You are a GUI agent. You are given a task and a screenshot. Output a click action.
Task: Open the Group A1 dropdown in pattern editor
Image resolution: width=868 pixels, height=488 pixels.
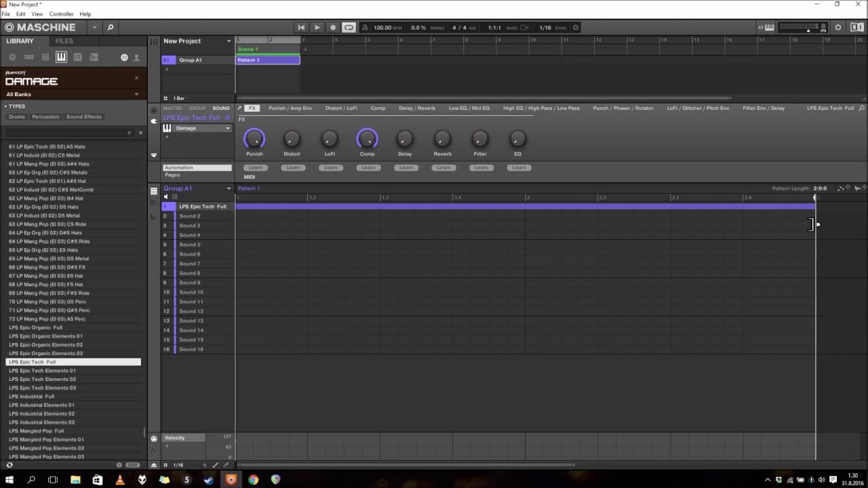tap(229, 188)
